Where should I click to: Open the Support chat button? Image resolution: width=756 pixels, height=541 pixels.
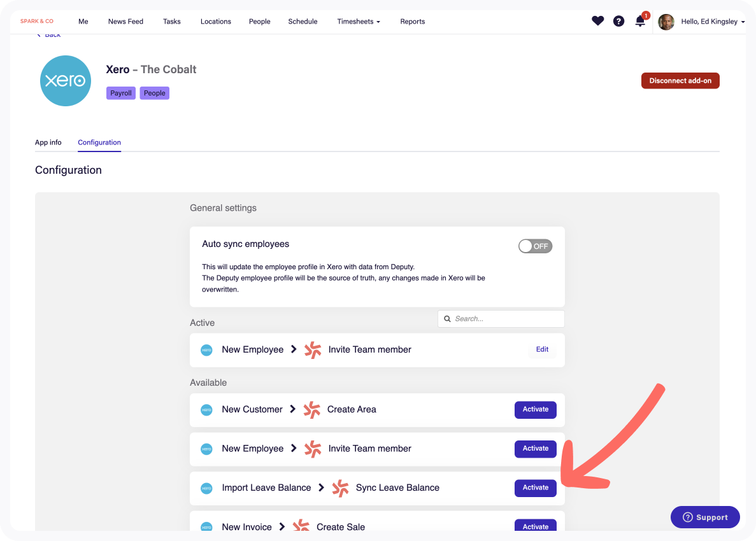pos(705,517)
